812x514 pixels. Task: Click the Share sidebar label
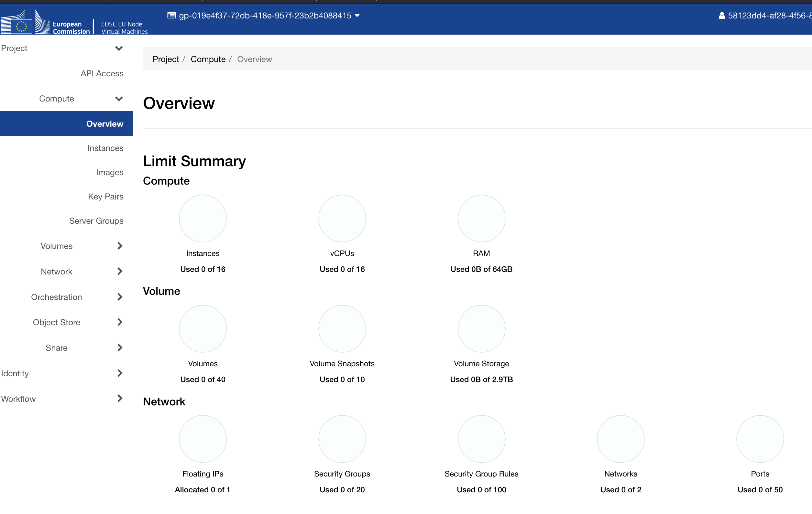[x=56, y=348]
